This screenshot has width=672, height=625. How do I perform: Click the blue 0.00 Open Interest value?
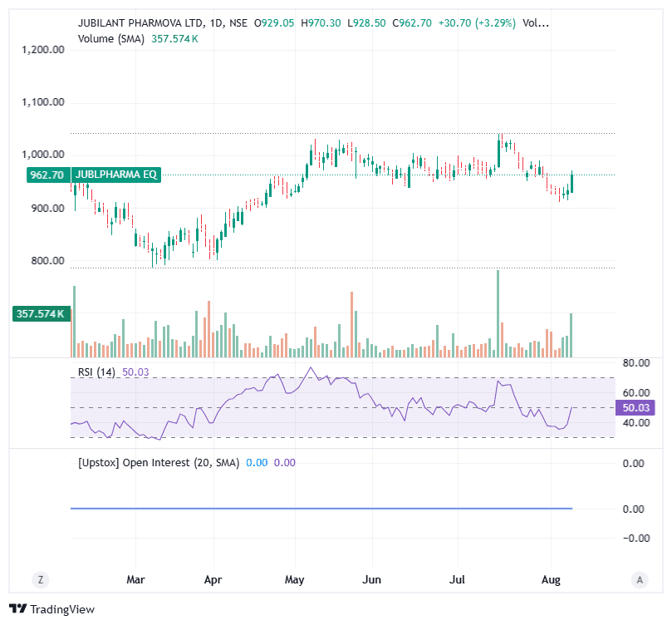pyautogui.click(x=257, y=463)
